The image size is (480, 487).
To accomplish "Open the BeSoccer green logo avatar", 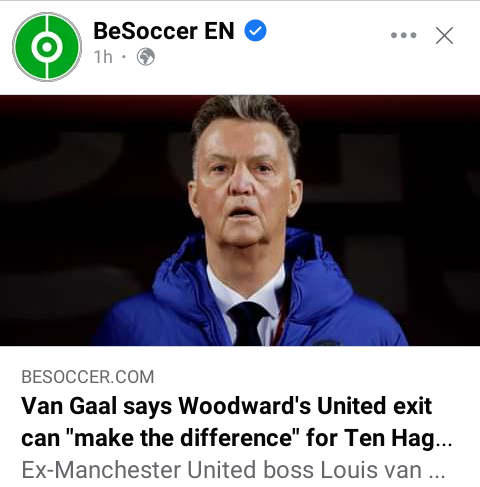I will coord(47,47).
